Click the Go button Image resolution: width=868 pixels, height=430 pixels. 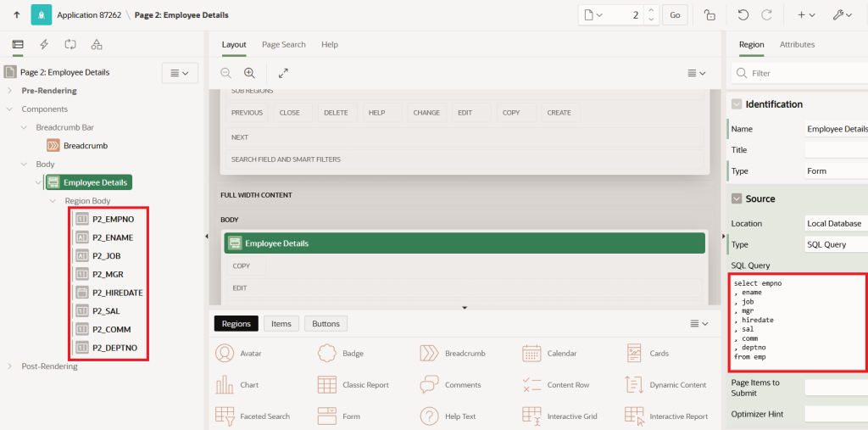675,15
